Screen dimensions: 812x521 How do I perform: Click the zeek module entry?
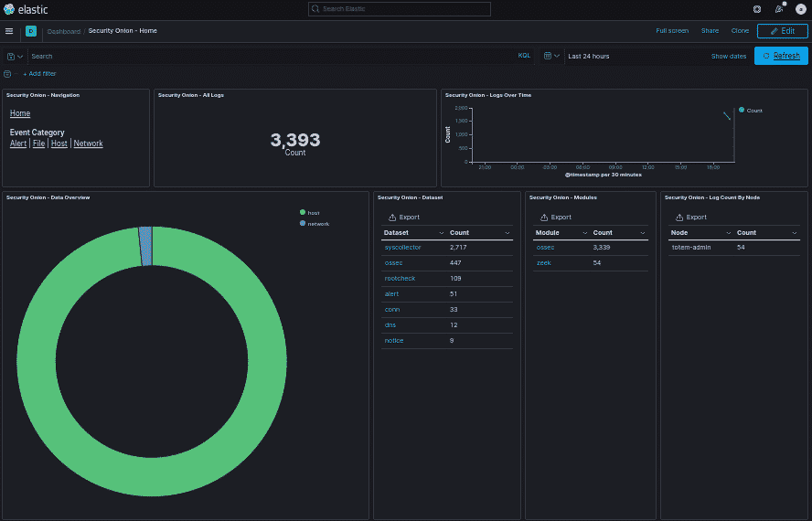click(544, 263)
